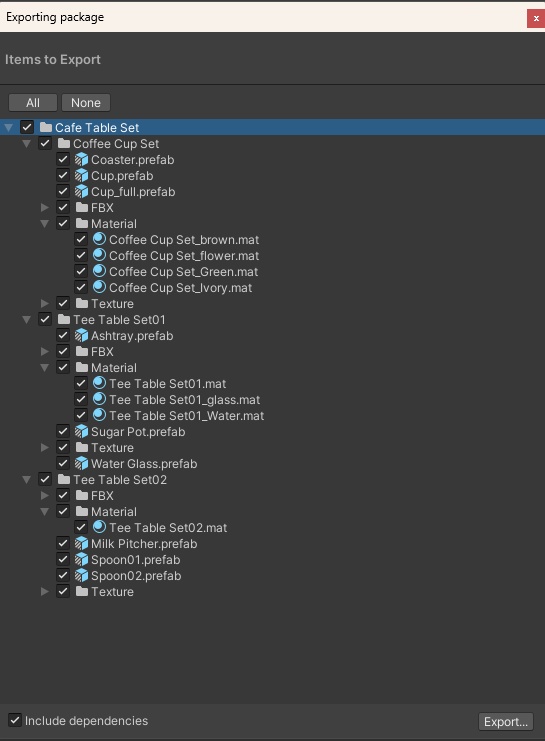The width and height of the screenshot is (545, 741).
Task: Select the Tee Table Set01_Water.mat item
Action: [x=186, y=415]
